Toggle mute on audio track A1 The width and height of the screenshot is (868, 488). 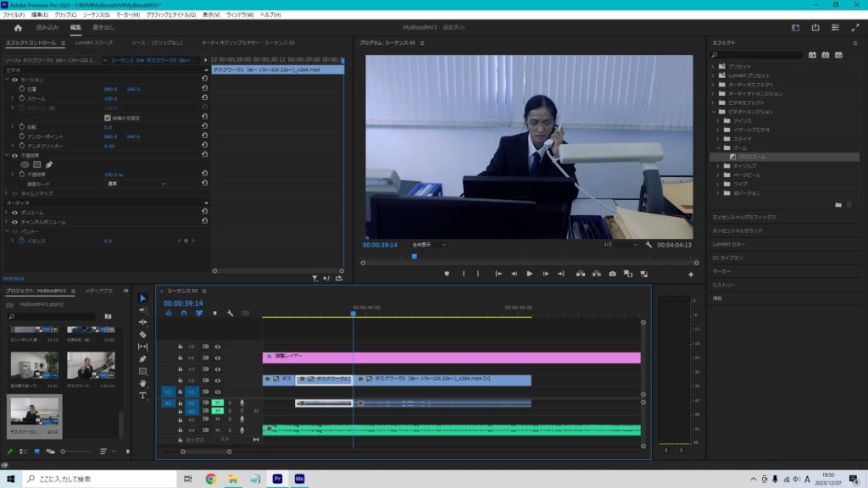(217, 402)
